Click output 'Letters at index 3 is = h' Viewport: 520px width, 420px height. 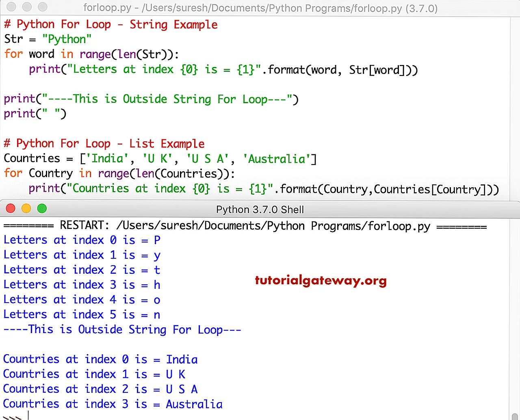82,285
